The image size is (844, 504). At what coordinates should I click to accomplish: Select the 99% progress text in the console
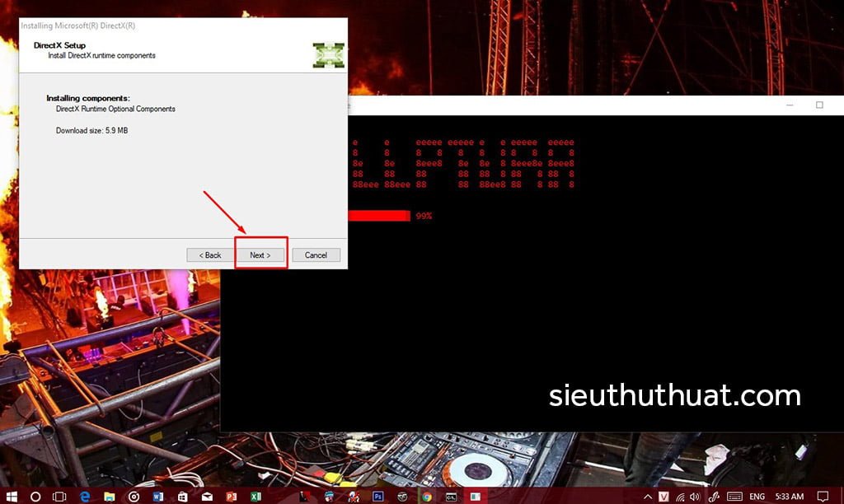424,216
